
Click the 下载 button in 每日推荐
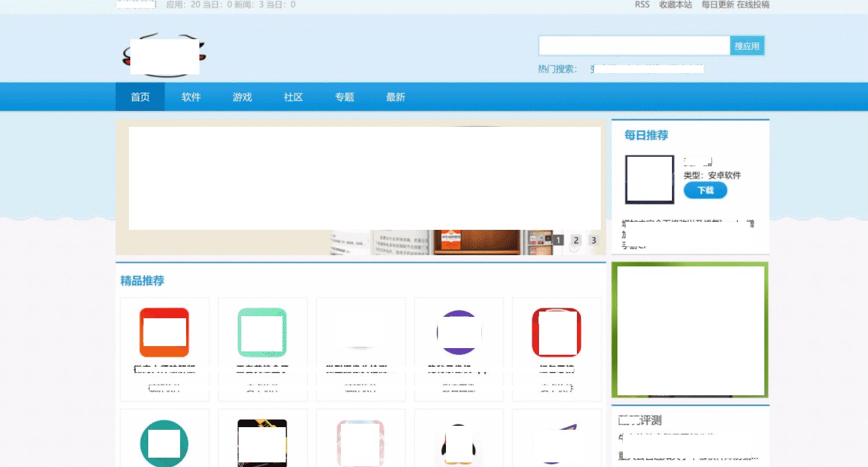pos(705,190)
